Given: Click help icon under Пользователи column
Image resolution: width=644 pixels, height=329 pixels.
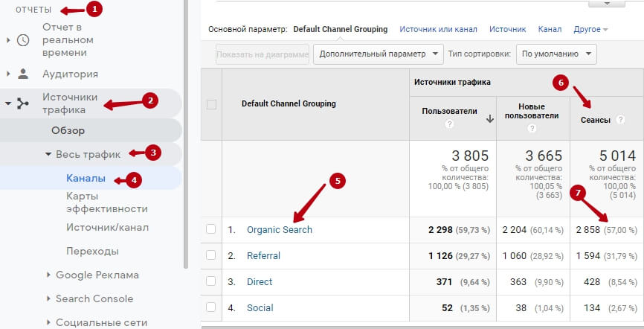Looking at the screenshot, I should pyautogui.click(x=449, y=124).
